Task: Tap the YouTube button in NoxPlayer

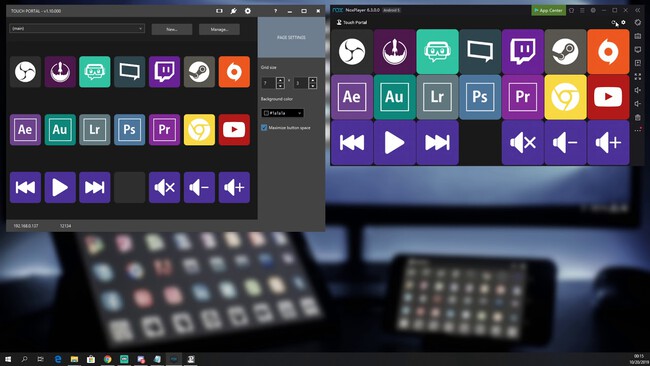Action: pos(608,97)
